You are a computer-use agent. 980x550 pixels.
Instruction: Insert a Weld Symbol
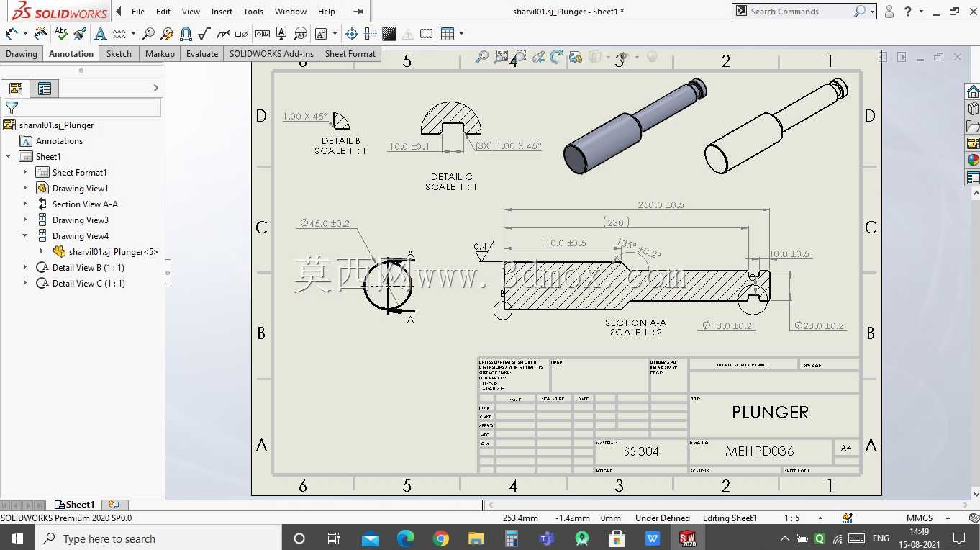point(223,33)
